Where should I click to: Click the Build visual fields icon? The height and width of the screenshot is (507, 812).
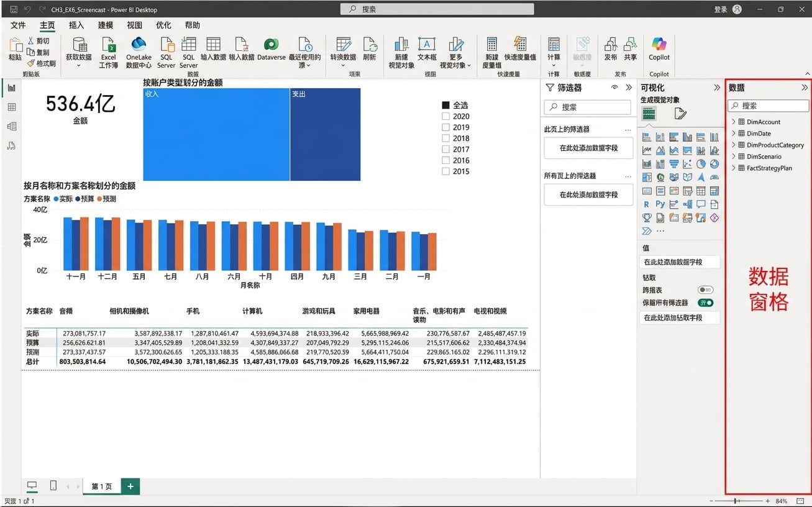pos(649,114)
